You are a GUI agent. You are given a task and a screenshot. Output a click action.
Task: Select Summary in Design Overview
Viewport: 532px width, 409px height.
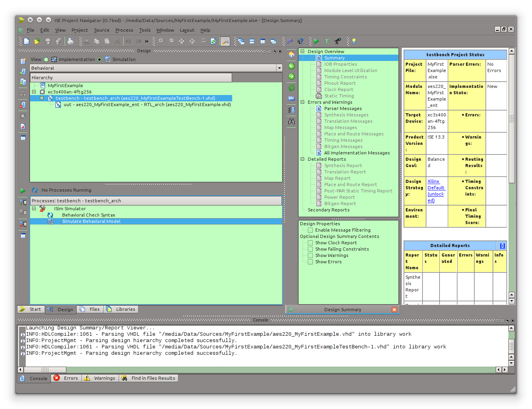pyautogui.click(x=334, y=58)
